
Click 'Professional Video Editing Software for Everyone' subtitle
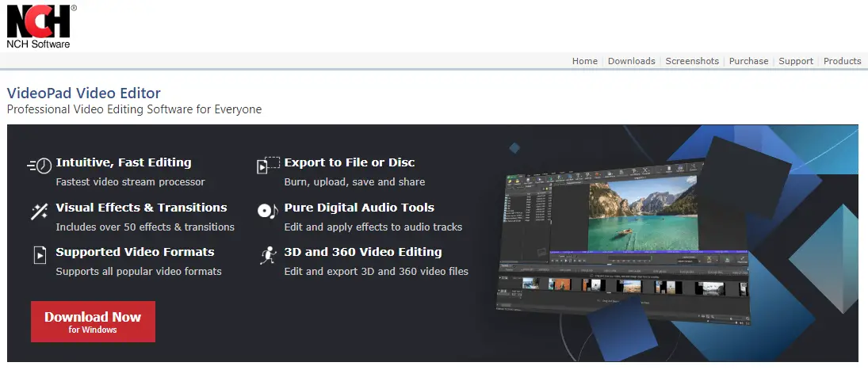point(134,109)
